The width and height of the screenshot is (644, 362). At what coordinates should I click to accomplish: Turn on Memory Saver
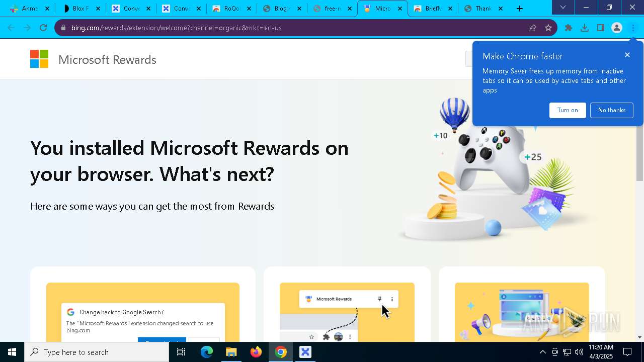click(568, 110)
